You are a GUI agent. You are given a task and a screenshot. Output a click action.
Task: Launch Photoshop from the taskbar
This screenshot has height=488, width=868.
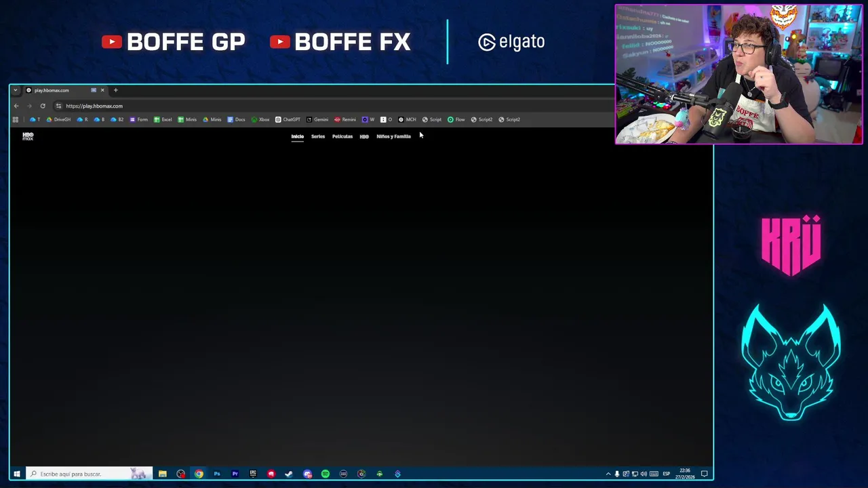tap(217, 474)
